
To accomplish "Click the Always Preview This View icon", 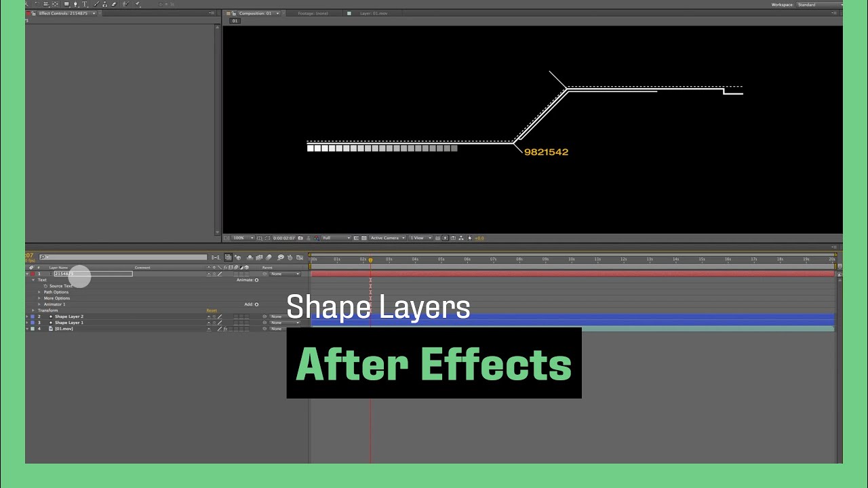I will click(x=226, y=238).
